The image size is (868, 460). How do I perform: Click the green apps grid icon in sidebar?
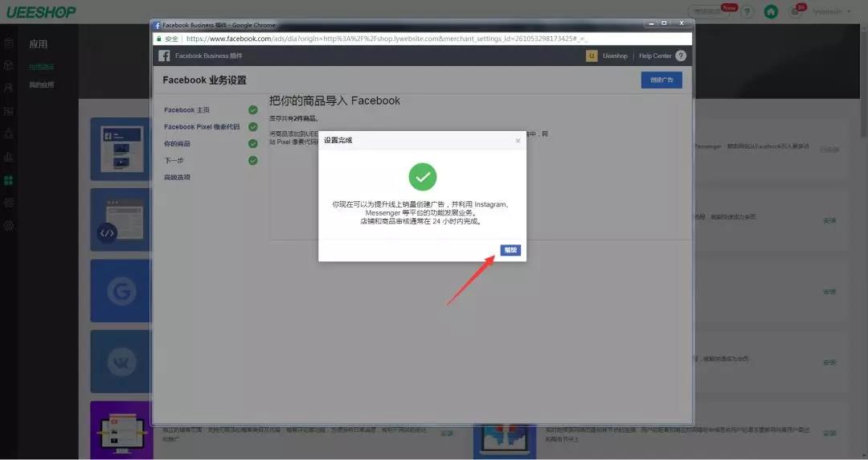point(8,180)
